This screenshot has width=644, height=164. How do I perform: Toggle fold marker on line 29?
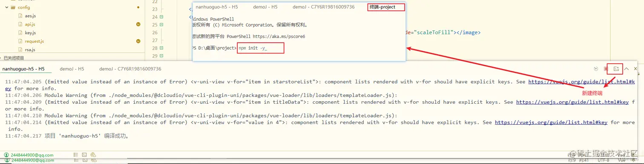pos(161,56)
